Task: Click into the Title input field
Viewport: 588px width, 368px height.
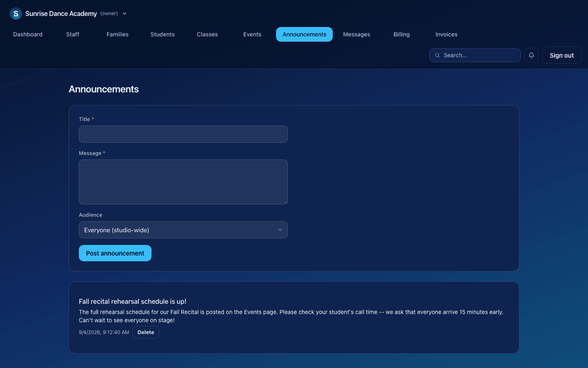Action: tap(183, 134)
